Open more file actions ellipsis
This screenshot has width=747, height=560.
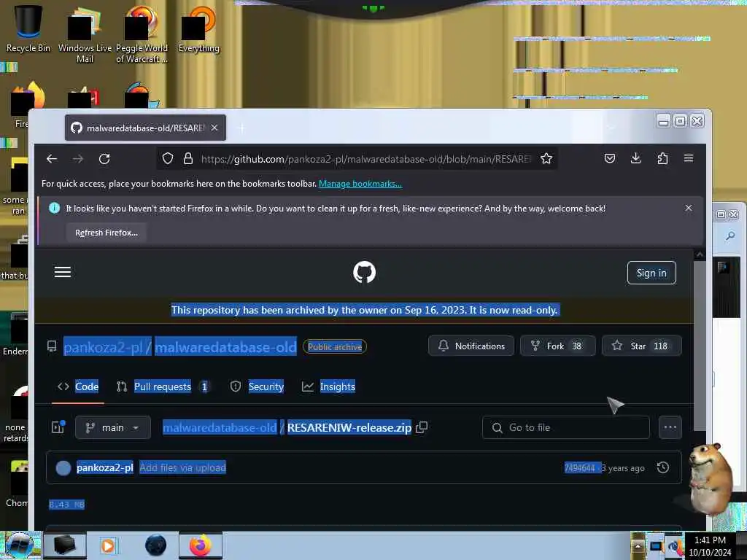pyautogui.click(x=670, y=427)
